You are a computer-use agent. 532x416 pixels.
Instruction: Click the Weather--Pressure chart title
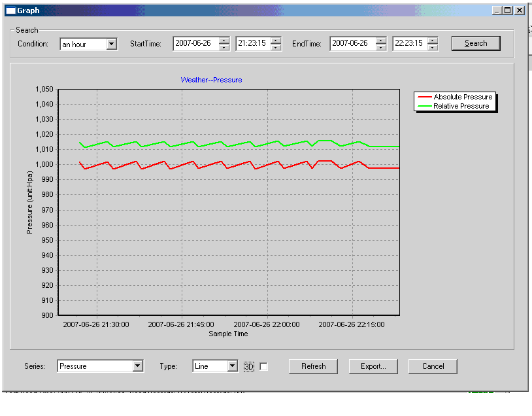pos(211,80)
